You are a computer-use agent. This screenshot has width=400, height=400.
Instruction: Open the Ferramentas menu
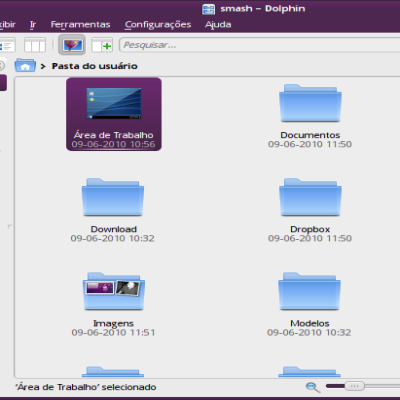tap(80, 24)
